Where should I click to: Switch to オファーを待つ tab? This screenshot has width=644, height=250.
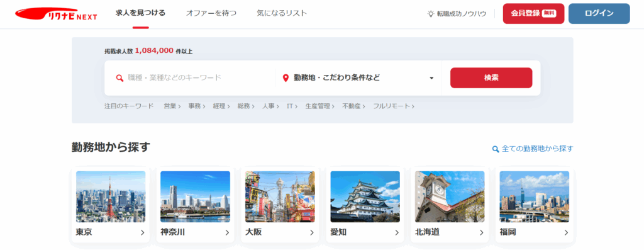coord(211,13)
